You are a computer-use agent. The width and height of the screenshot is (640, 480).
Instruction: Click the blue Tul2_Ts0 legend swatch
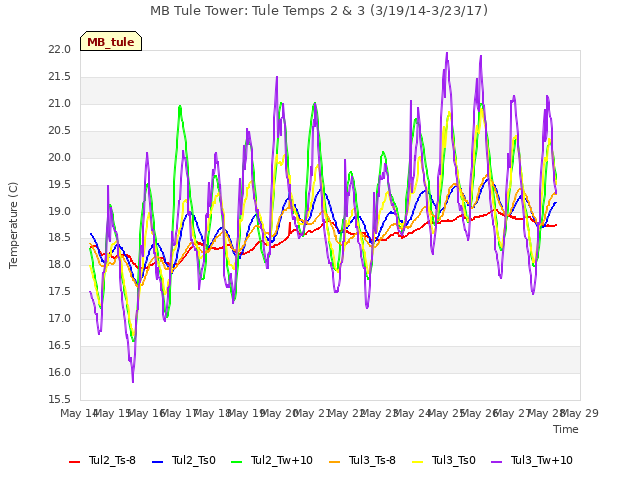[158, 462]
